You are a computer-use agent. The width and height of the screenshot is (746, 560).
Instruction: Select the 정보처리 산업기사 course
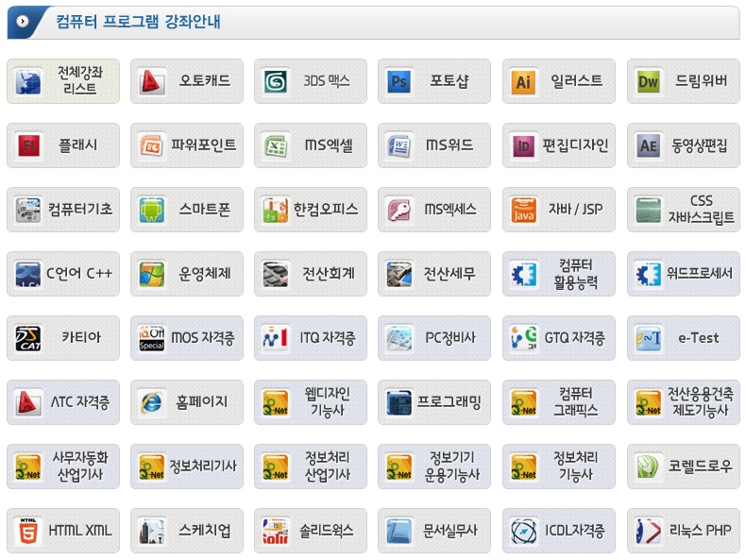(x=311, y=467)
